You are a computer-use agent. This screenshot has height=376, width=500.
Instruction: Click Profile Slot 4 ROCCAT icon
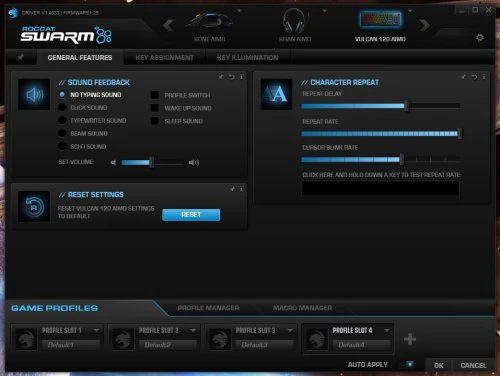pyautogui.click(x=316, y=339)
